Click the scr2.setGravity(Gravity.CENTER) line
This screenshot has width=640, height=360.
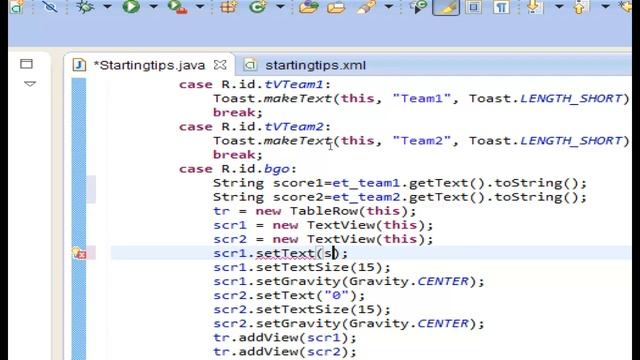pyautogui.click(x=349, y=324)
